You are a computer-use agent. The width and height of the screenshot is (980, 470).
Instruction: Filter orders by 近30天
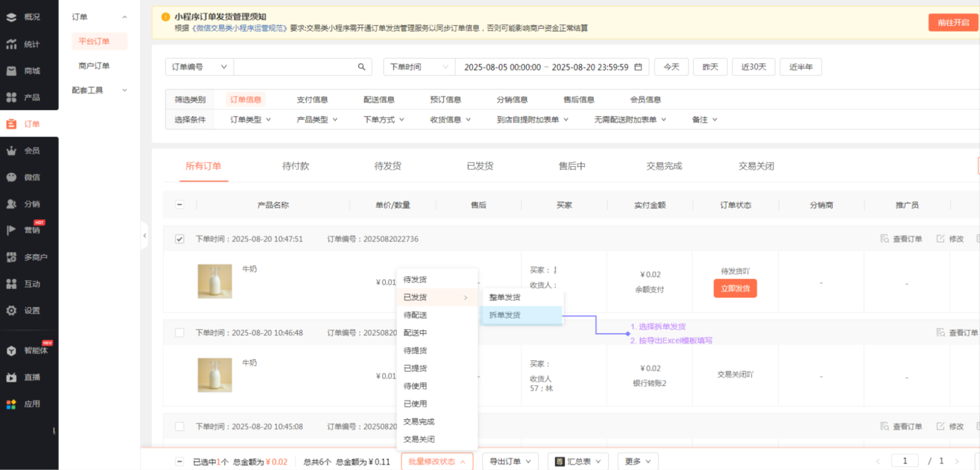[753, 67]
